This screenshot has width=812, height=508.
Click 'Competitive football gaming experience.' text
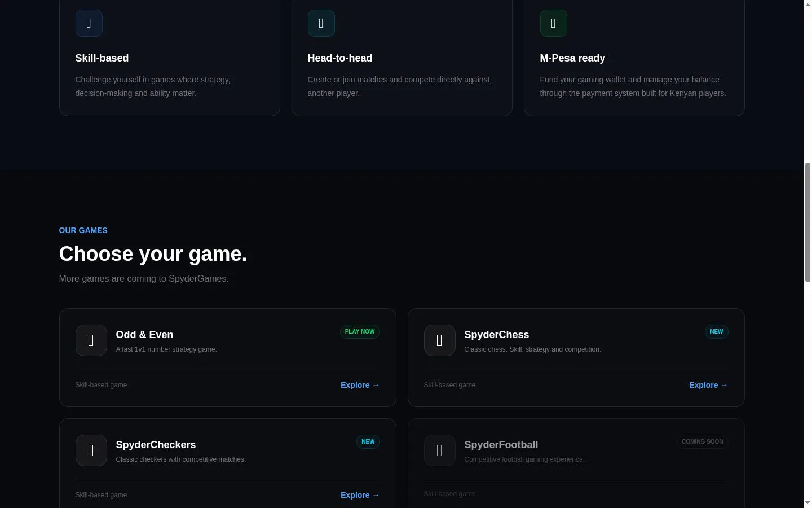524,459
